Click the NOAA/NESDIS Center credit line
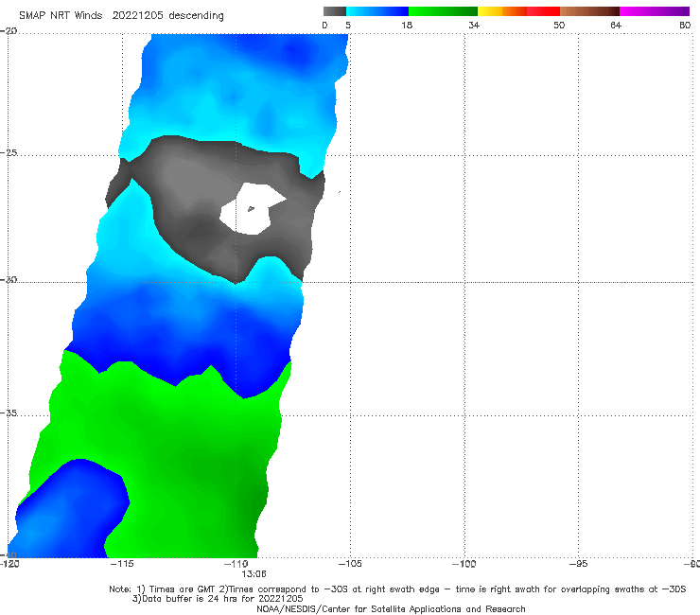Viewport: 700px width, 615px height. coord(391,608)
